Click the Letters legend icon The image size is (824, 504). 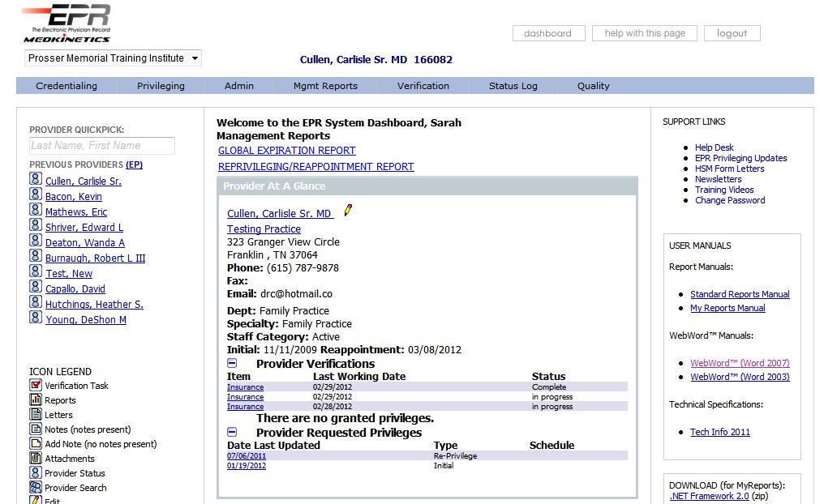[35, 414]
